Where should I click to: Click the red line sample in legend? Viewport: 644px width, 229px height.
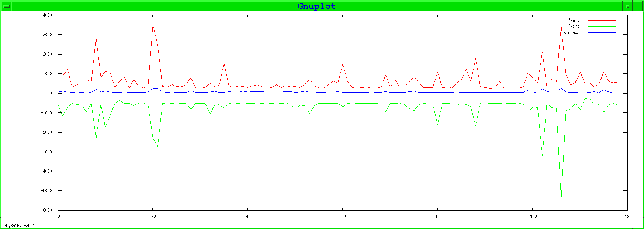click(601, 20)
